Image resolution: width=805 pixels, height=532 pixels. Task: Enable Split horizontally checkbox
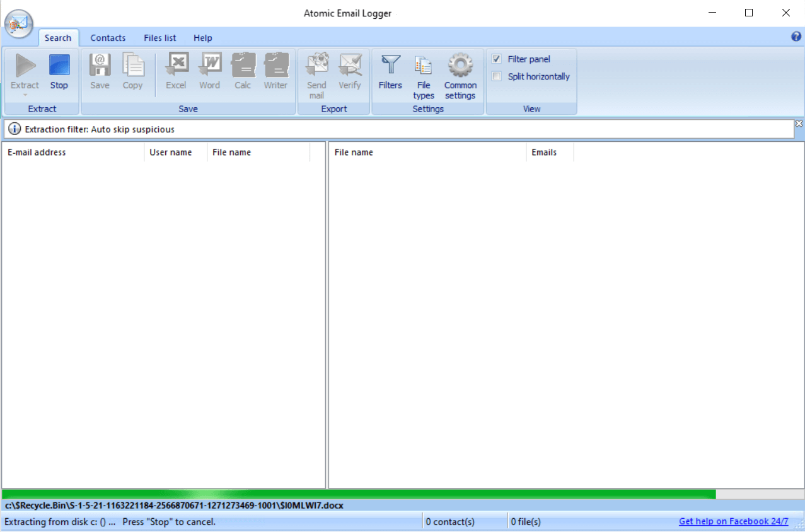(497, 77)
